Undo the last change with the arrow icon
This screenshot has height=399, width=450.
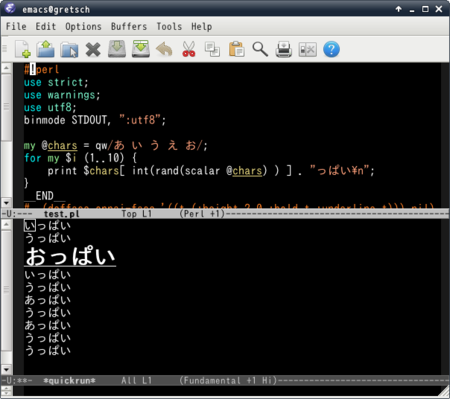click(x=164, y=49)
